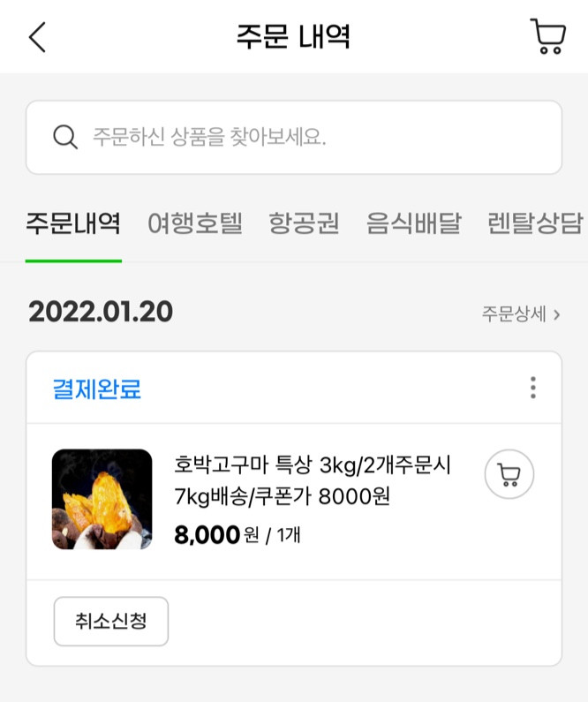Open the 렌탈상담 tab
This screenshot has height=702, width=588.
pyautogui.click(x=535, y=223)
